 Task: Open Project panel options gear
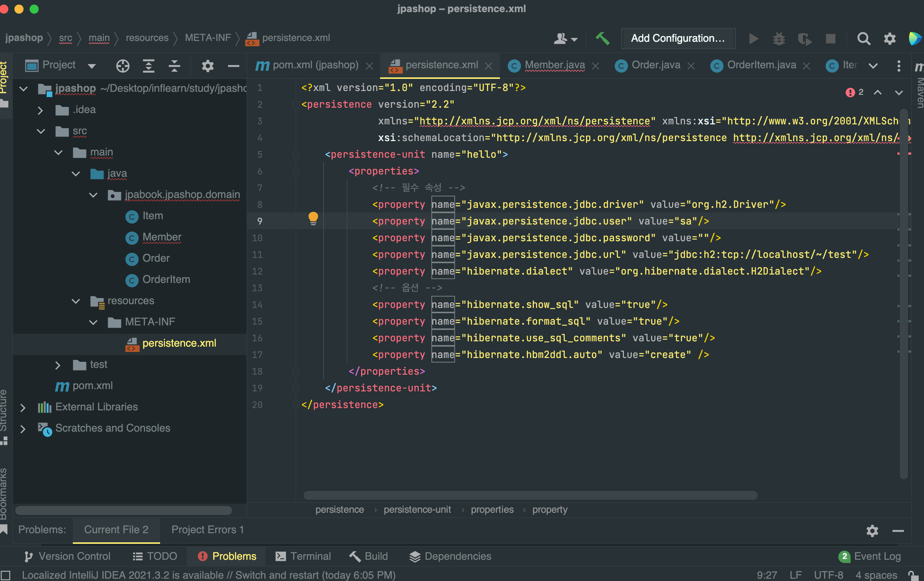(207, 66)
